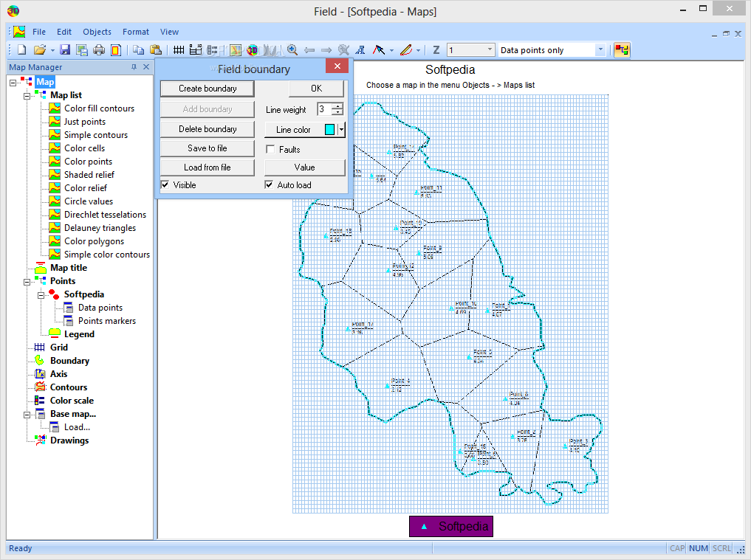Screen dimensions: 751x560
Task: Click the Paste clipboard icon
Action: [x=156, y=49]
